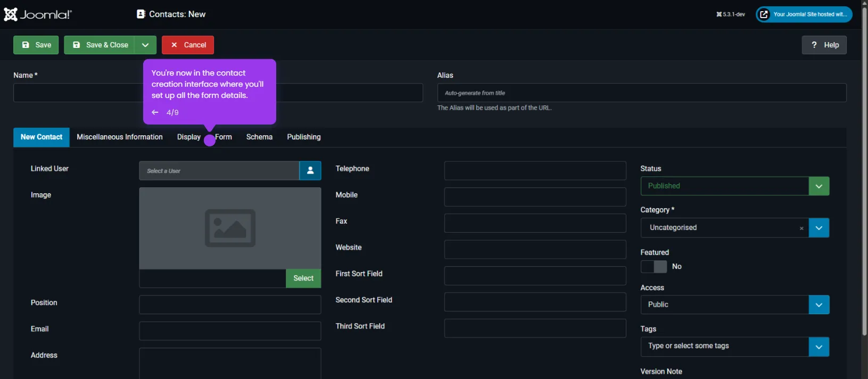The height and width of the screenshot is (379, 868).
Task: Open the Publishing tab
Action: tap(304, 137)
